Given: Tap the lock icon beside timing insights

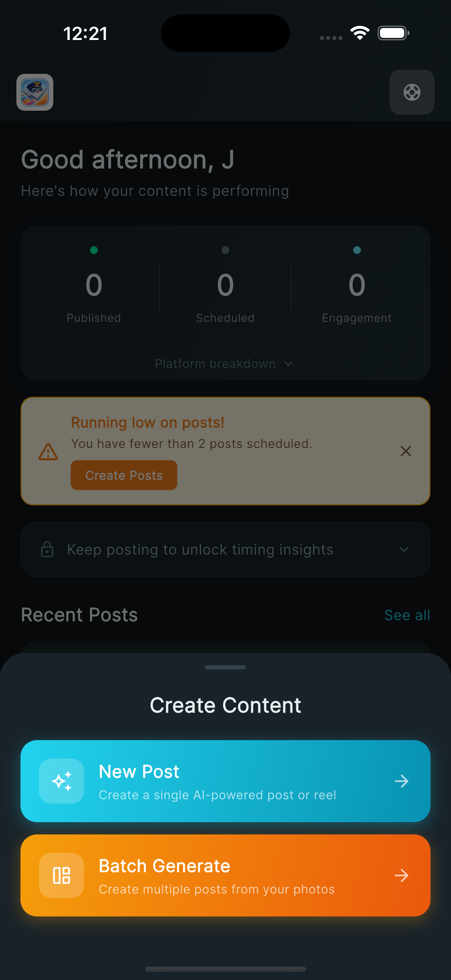Looking at the screenshot, I should point(47,549).
